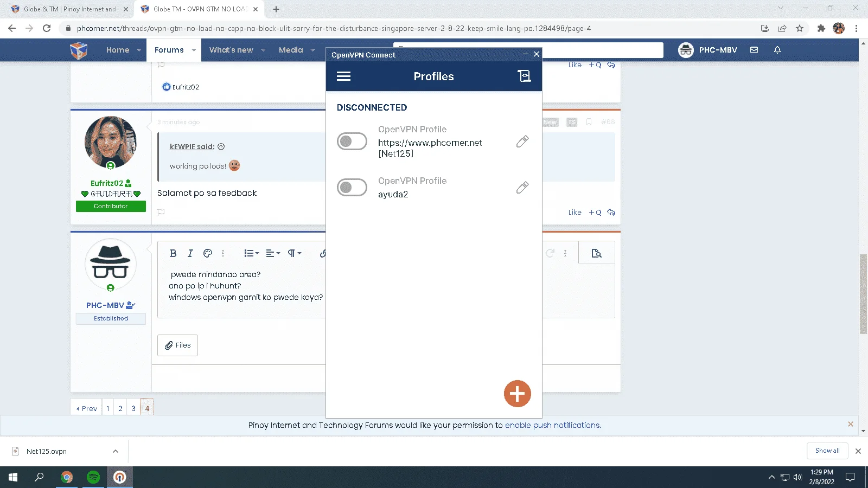This screenshot has height=488, width=868.
Task: Edit the Net125 phcorner profile
Action: (522, 142)
